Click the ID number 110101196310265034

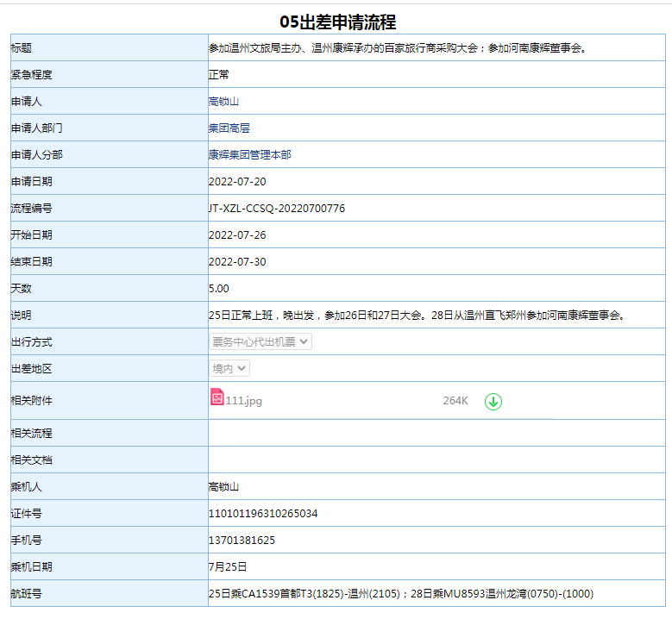point(263,513)
